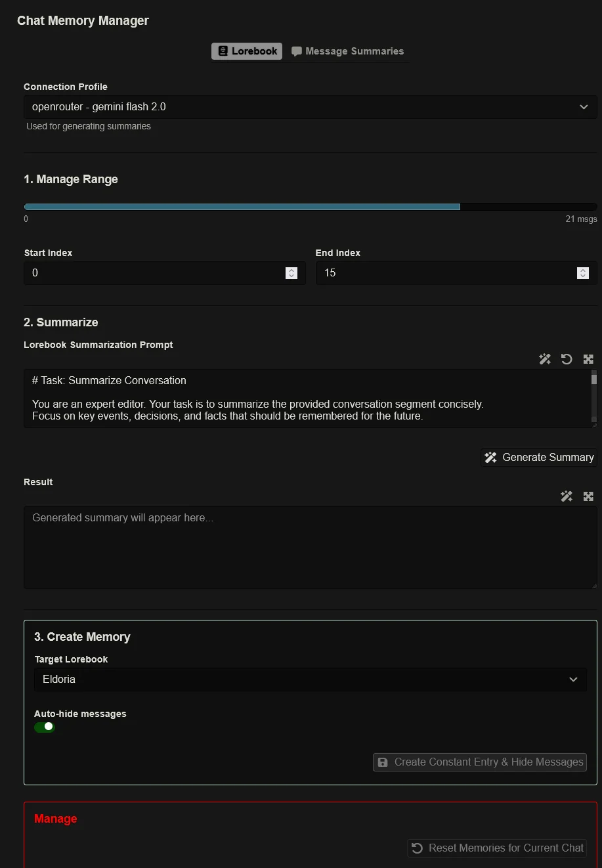Open the Connection Profile dropdown

[x=311, y=107]
